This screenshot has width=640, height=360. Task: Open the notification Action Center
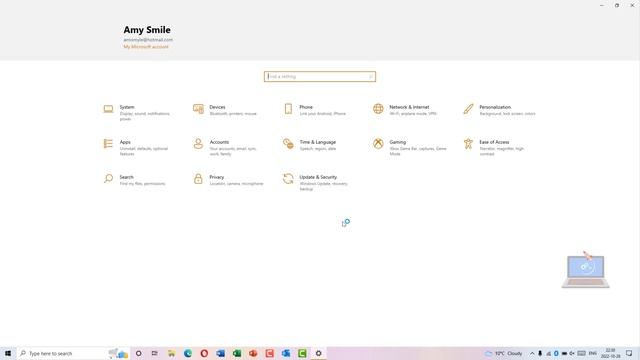(629, 353)
